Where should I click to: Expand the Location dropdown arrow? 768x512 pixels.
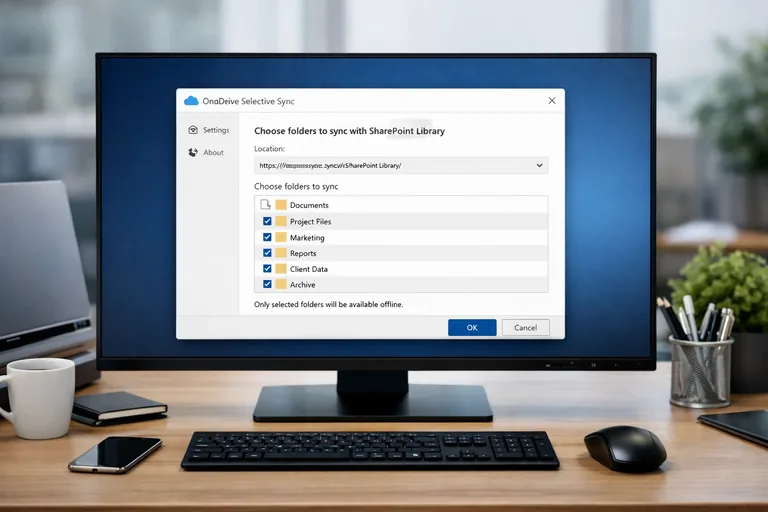pos(539,166)
